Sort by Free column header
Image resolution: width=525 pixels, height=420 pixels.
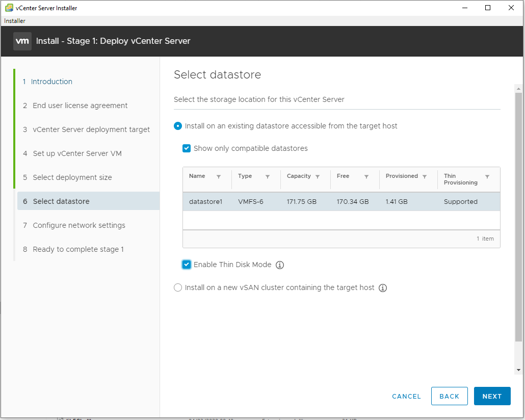(343, 176)
